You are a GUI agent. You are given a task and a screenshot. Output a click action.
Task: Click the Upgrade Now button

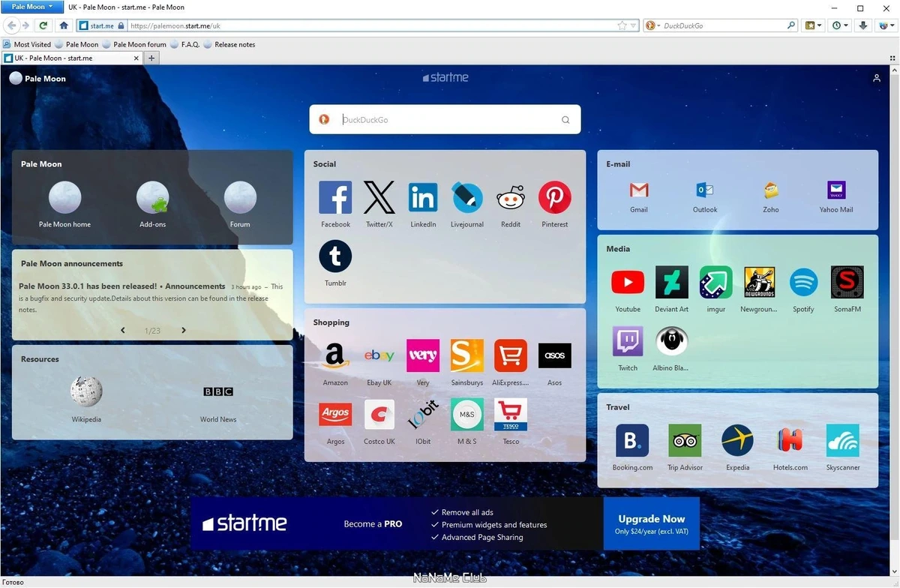click(651, 523)
